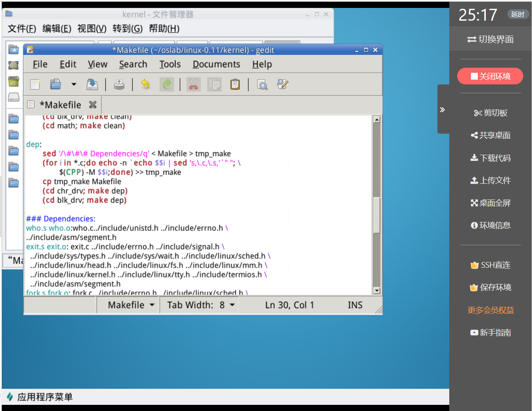
Task: Paste from clipboard via toolbar
Action: [235, 84]
